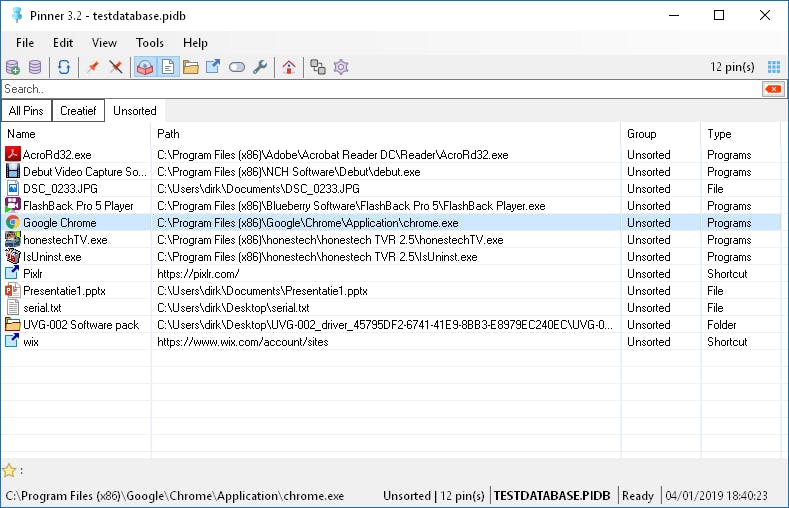Select the AcroRd32.exe name entry

click(x=57, y=155)
